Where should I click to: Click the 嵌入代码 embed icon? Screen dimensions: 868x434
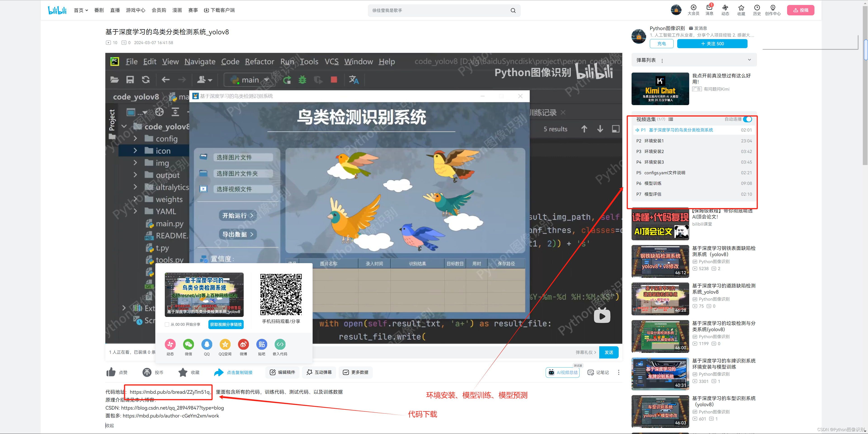280,344
